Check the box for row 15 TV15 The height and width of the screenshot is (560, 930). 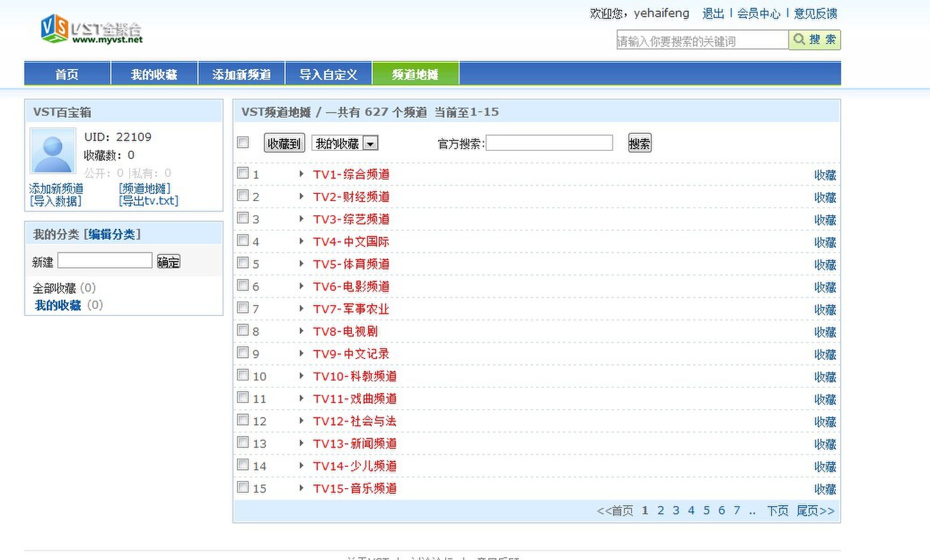tap(243, 487)
